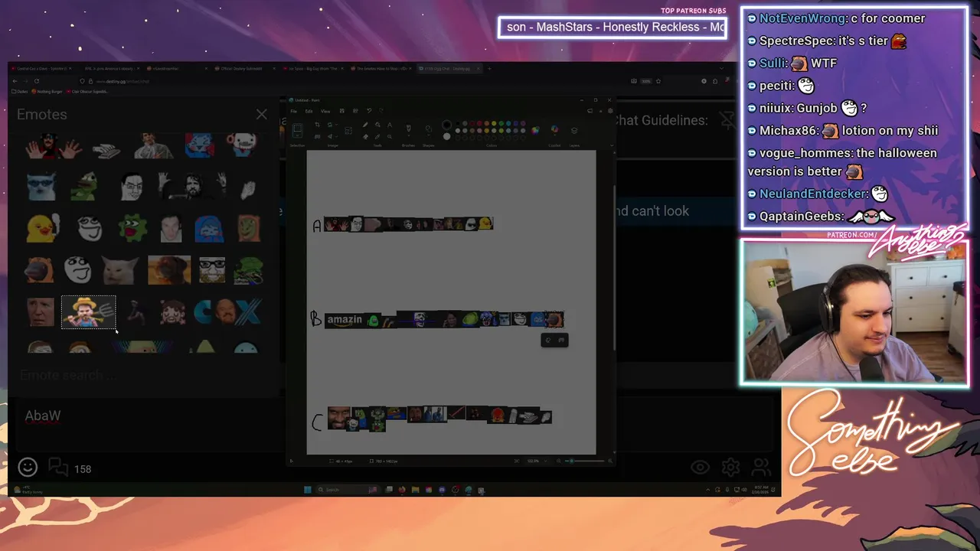Select the Fill bucket tool in Paint

pos(377,125)
